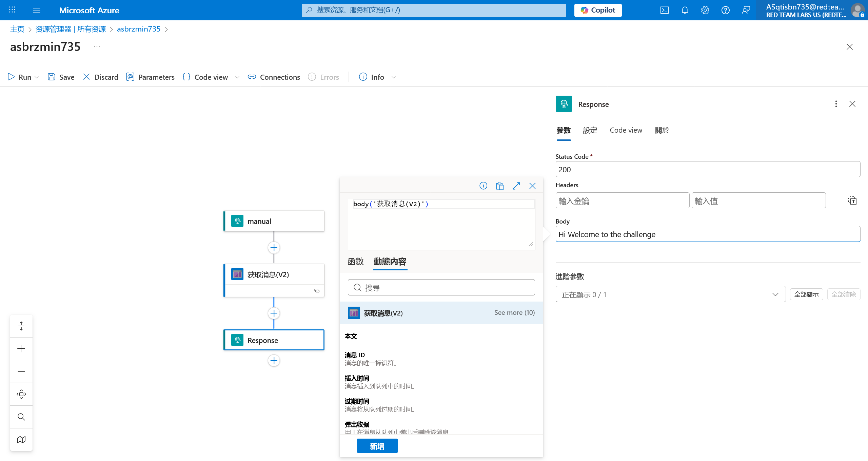This screenshot has width=868, height=461.
Task: Click the fit-to-view canvas icon
Action: (21, 394)
